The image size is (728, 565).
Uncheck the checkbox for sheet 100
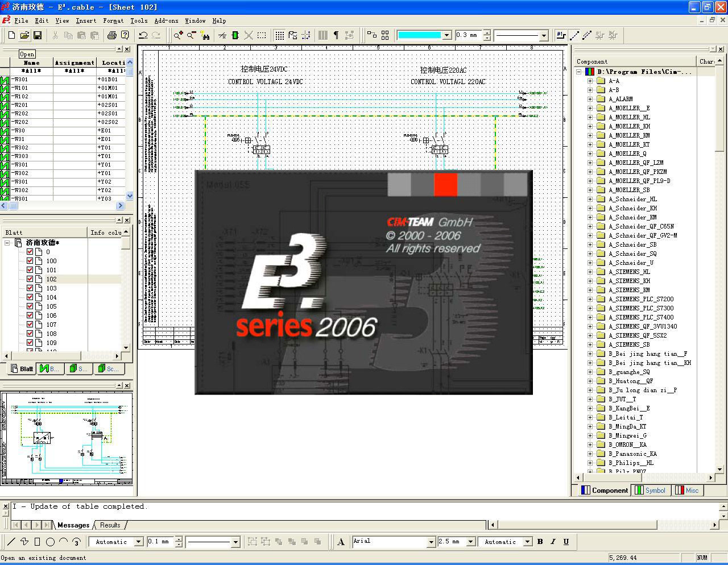(30, 261)
